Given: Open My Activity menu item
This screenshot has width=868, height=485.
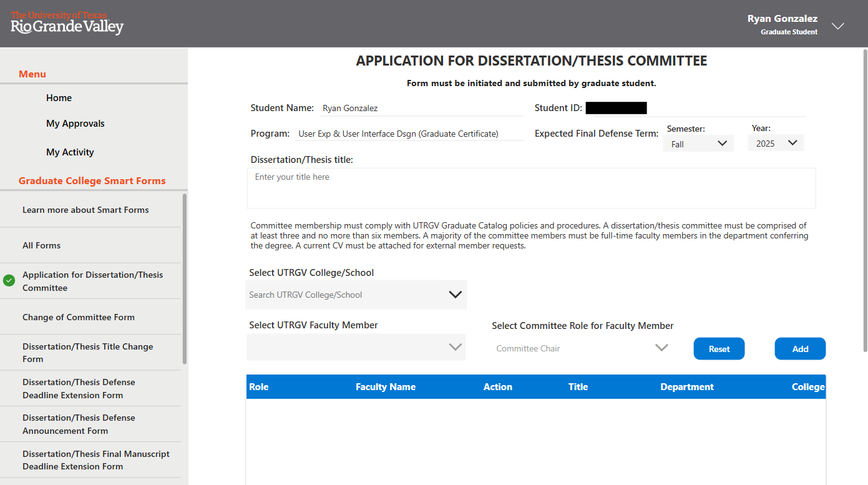Looking at the screenshot, I should click(x=70, y=152).
